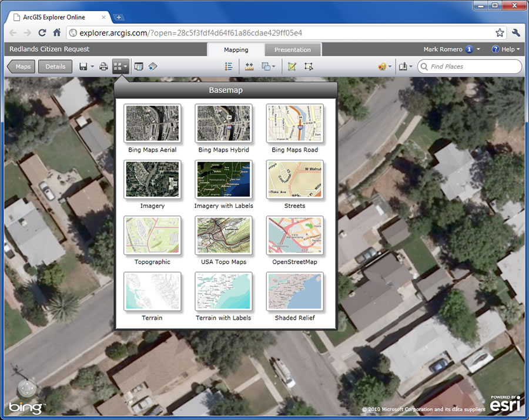Open a new browser tab
Image resolution: width=529 pixels, height=420 pixels.
click(x=119, y=17)
